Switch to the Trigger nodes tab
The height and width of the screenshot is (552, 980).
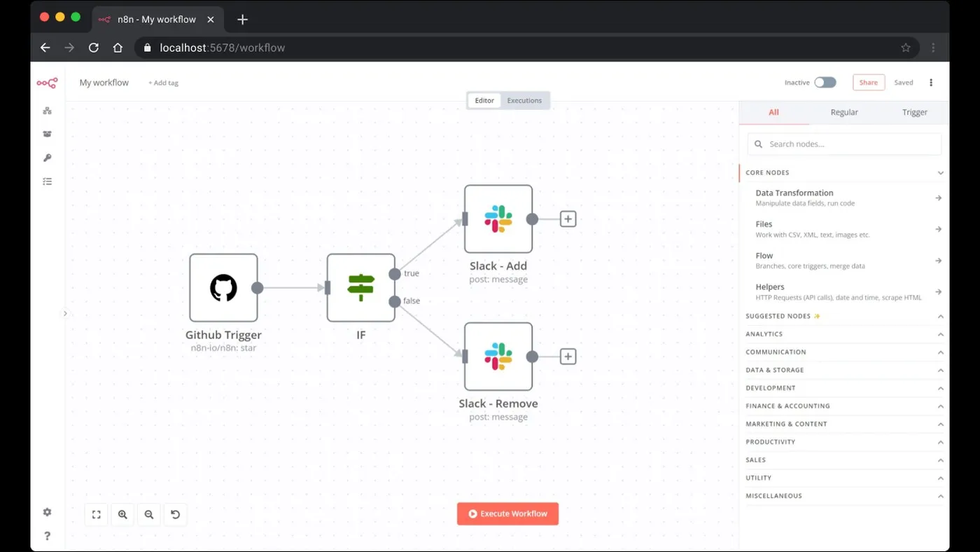[914, 112]
